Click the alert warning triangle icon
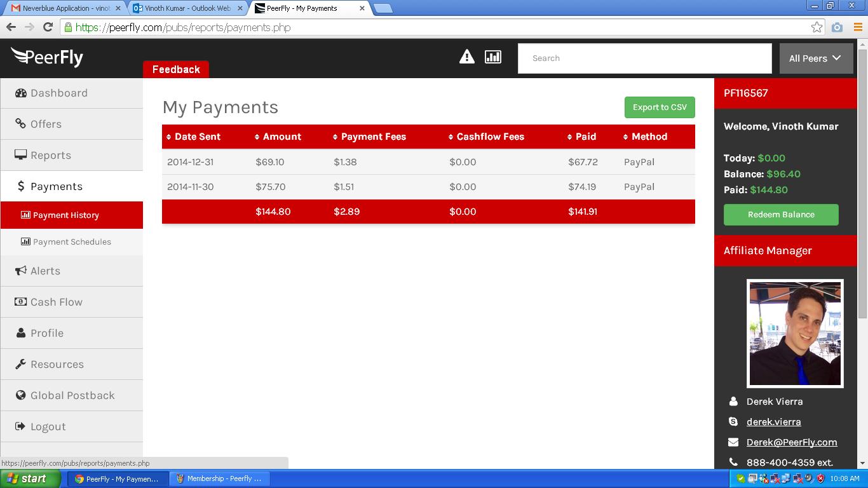Screen dimensions: 868x488 click(x=466, y=57)
